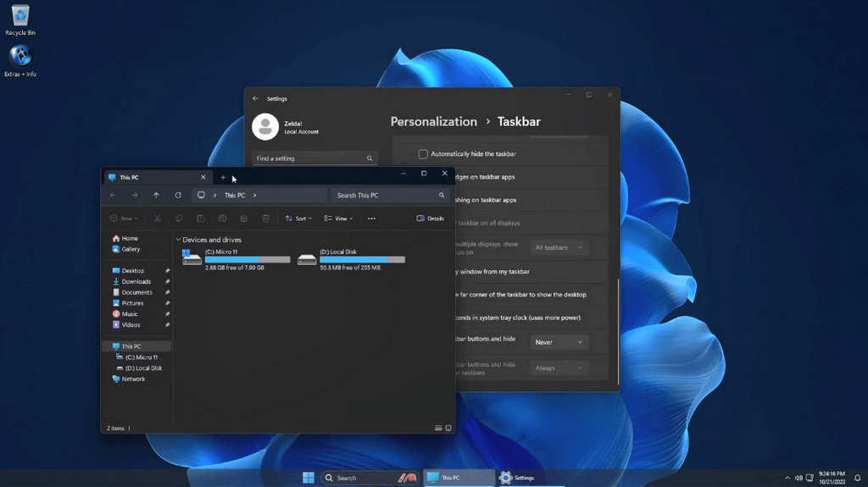Open the Always dropdown in Settings
This screenshot has width=868, height=487.
[559, 368]
